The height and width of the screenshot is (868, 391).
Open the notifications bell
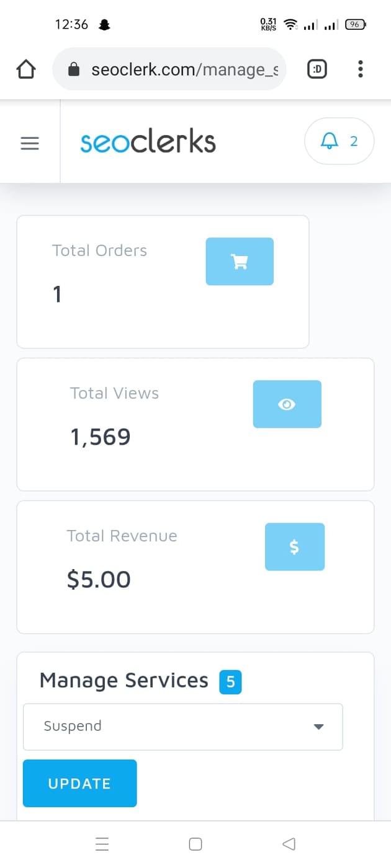click(339, 141)
